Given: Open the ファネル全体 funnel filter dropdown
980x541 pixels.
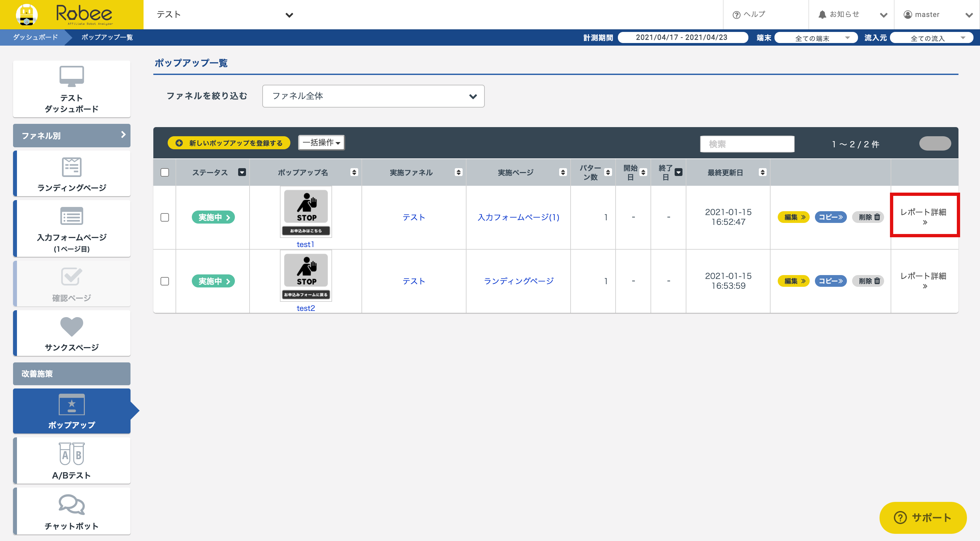Looking at the screenshot, I should (373, 96).
